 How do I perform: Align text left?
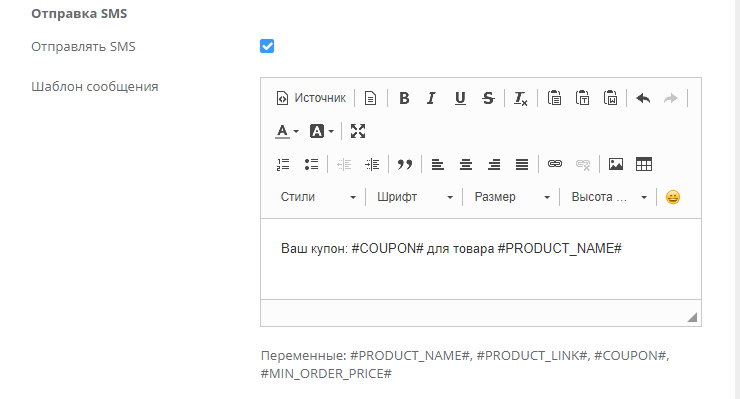(437, 164)
